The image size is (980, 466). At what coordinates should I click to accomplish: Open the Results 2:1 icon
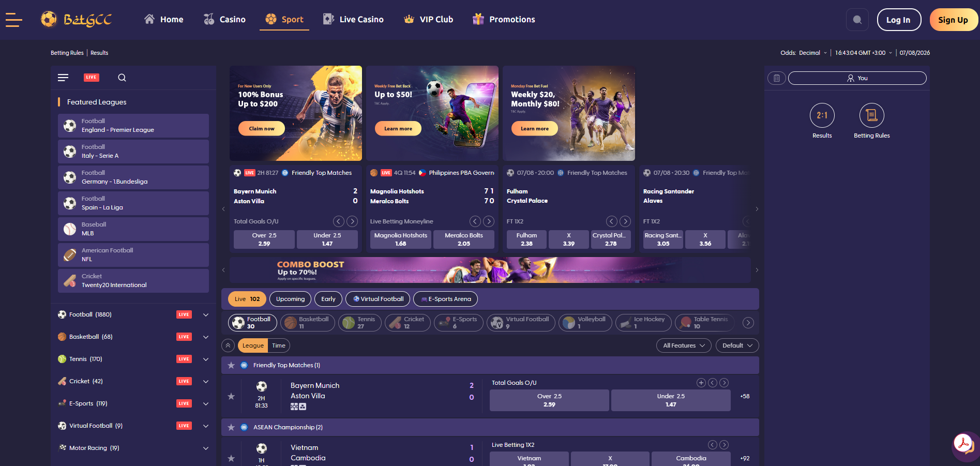click(822, 115)
